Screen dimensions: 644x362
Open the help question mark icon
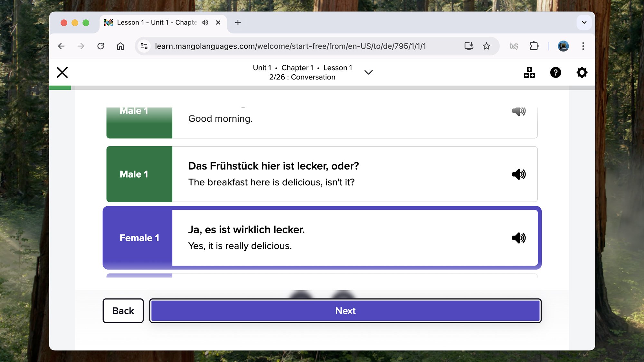(x=555, y=72)
